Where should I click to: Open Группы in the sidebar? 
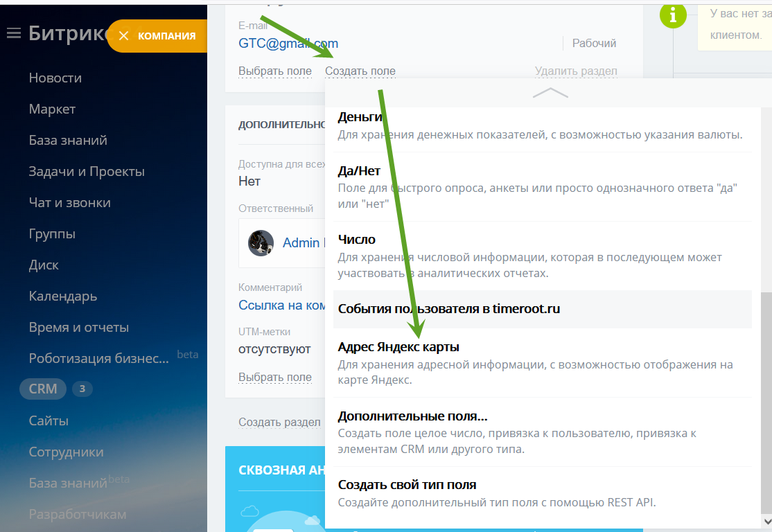[52, 233]
